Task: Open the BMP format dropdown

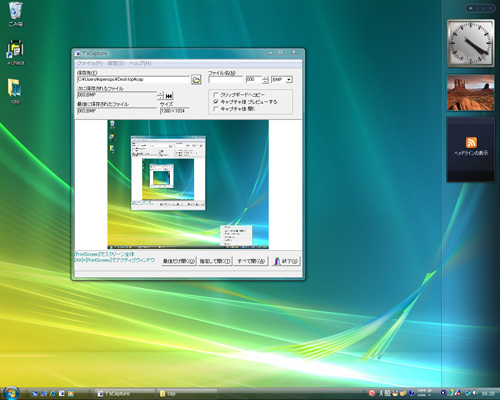Action: [289, 80]
